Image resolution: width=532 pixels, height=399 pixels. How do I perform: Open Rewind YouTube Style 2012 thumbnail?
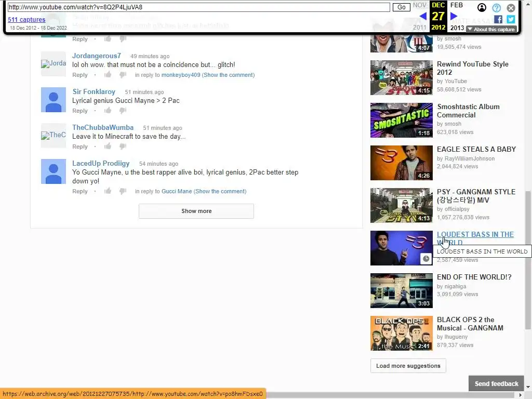[402, 78]
